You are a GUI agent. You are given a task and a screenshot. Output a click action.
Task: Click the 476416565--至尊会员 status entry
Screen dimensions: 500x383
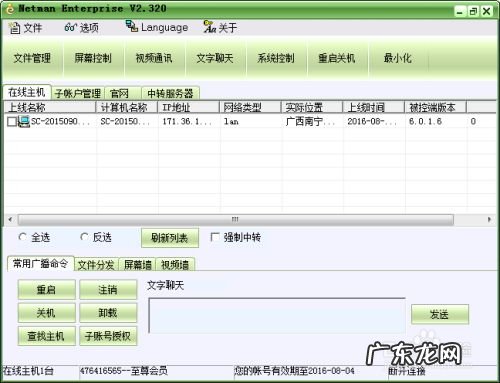click(124, 370)
